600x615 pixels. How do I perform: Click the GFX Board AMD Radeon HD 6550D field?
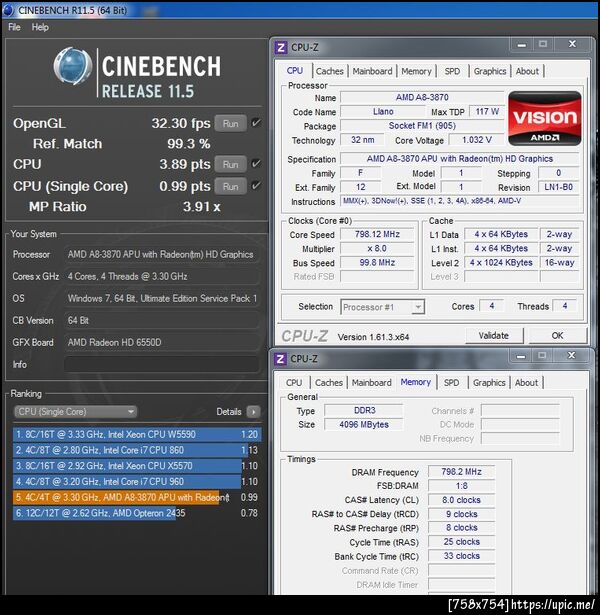coord(161,342)
